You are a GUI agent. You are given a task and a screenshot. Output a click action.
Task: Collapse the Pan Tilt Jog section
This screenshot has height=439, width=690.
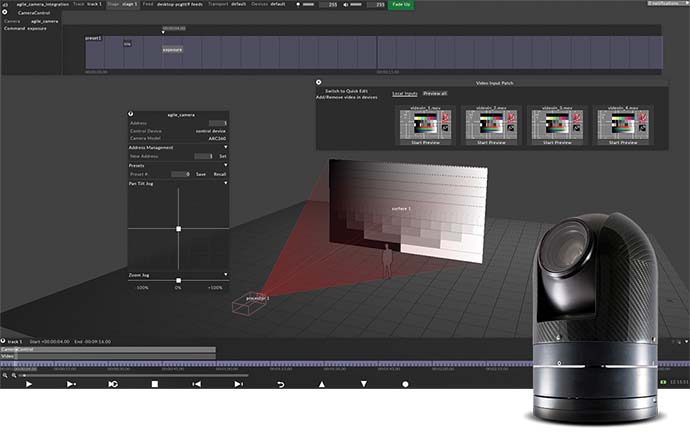(x=226, y=183)
